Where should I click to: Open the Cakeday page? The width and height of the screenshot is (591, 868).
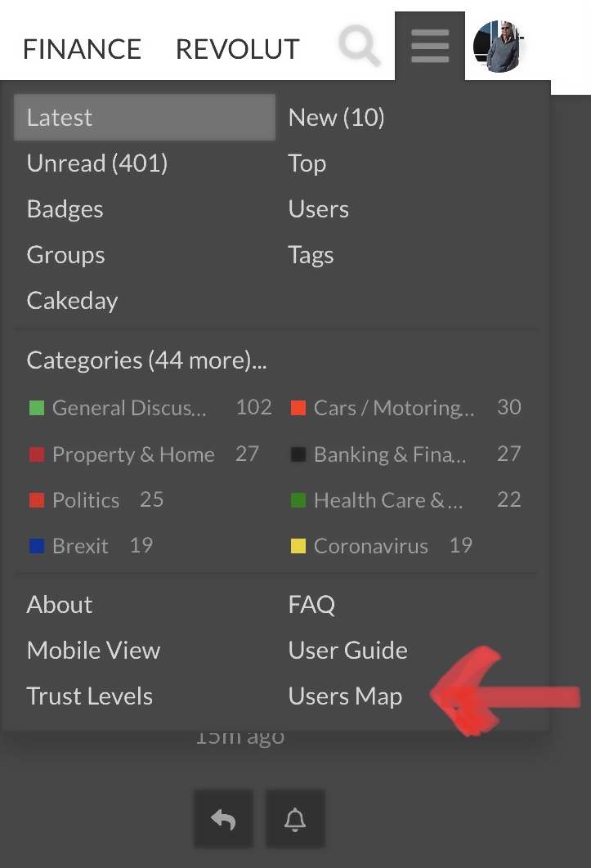(72, 301)
